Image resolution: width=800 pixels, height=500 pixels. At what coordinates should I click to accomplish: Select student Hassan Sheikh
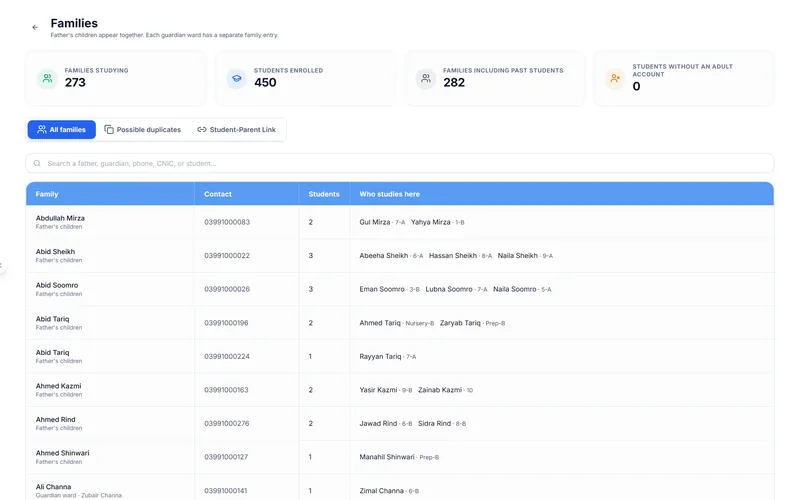pyautogui.click(x=453, y=256)
